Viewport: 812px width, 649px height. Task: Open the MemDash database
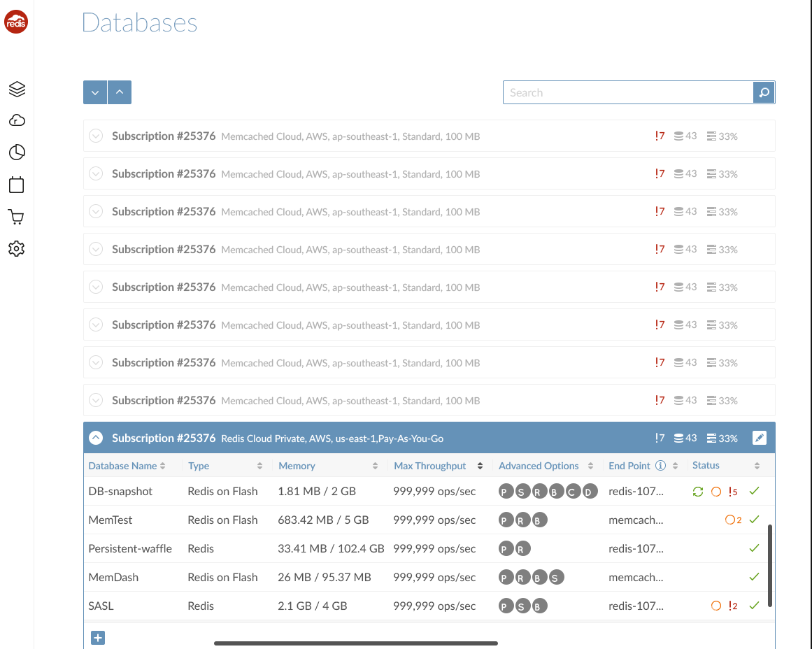113,577
